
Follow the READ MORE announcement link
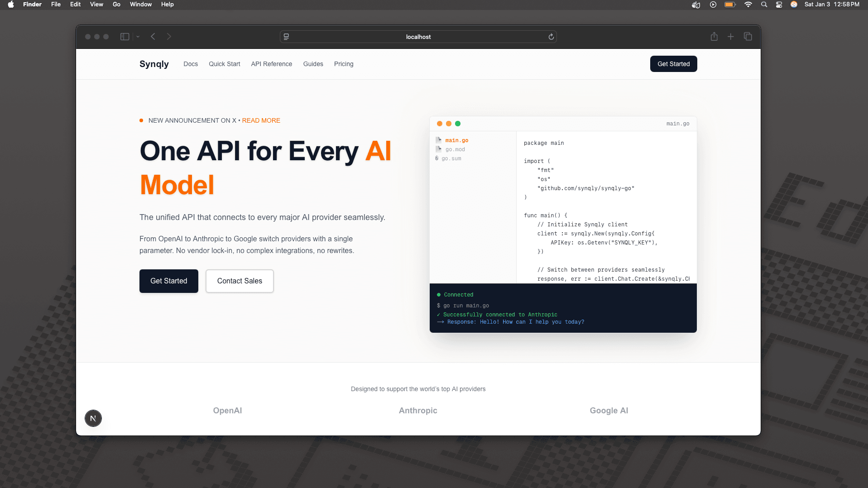click(x=261, y=120)
